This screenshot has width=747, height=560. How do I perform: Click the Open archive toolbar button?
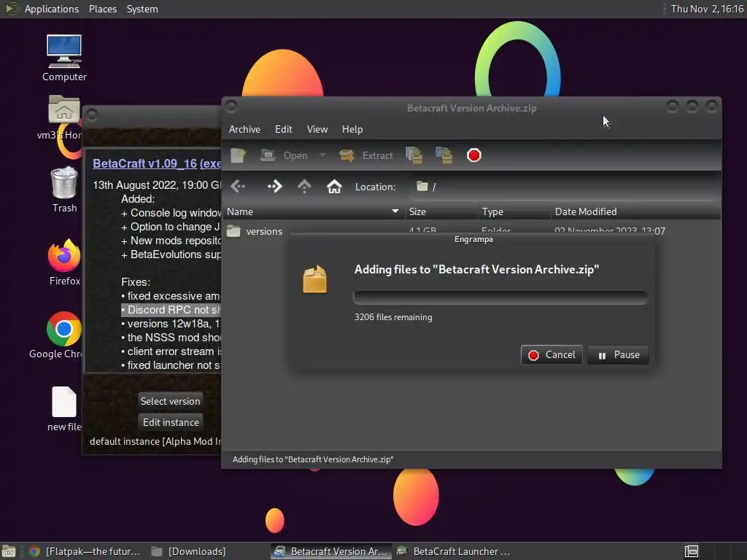[x=285, y=155]
